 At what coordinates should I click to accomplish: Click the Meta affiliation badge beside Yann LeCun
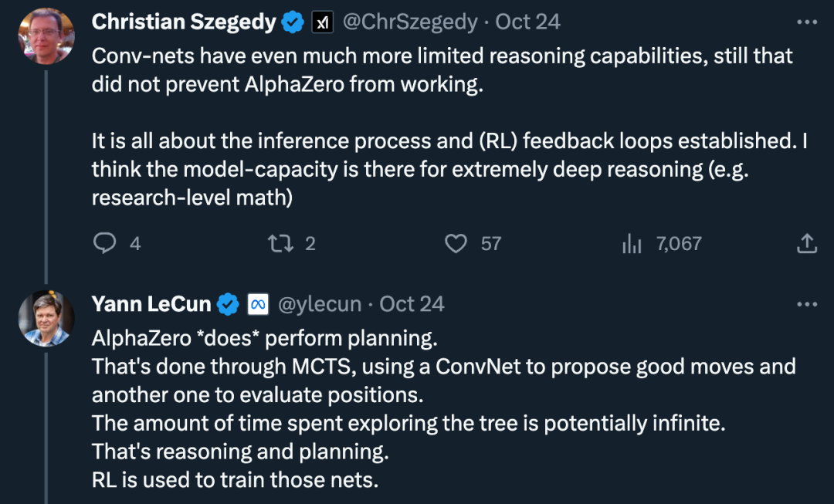coord(258,305)
